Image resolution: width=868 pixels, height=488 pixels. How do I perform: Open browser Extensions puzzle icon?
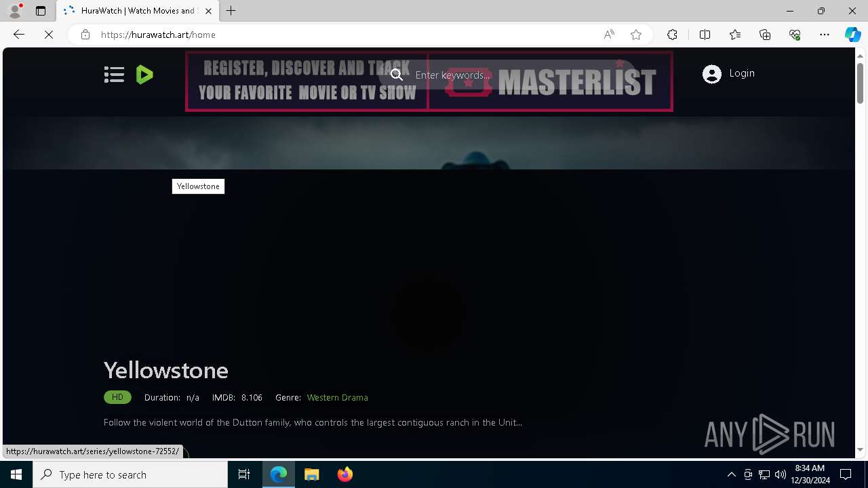(x=672, y=35)
